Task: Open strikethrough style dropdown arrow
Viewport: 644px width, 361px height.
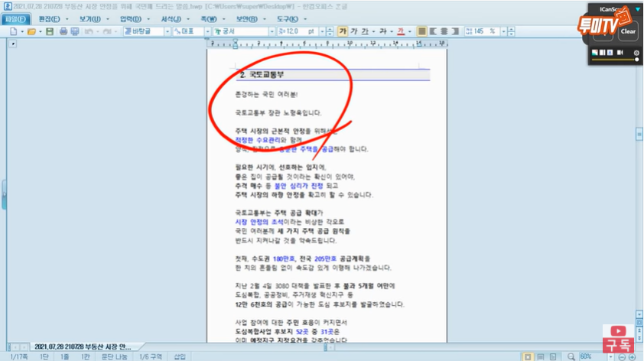Action: click(x=392, y=31)
